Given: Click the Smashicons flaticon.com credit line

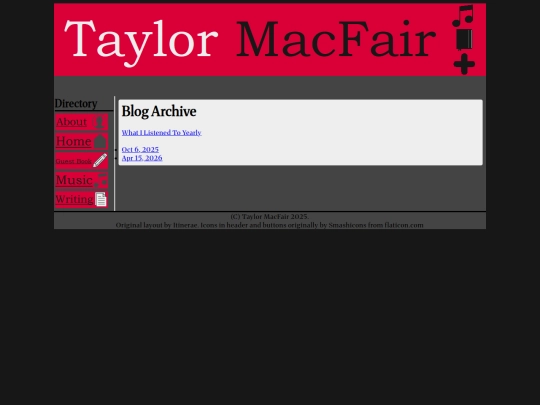Looking at the screenshot, I should (x=270, y=225).
